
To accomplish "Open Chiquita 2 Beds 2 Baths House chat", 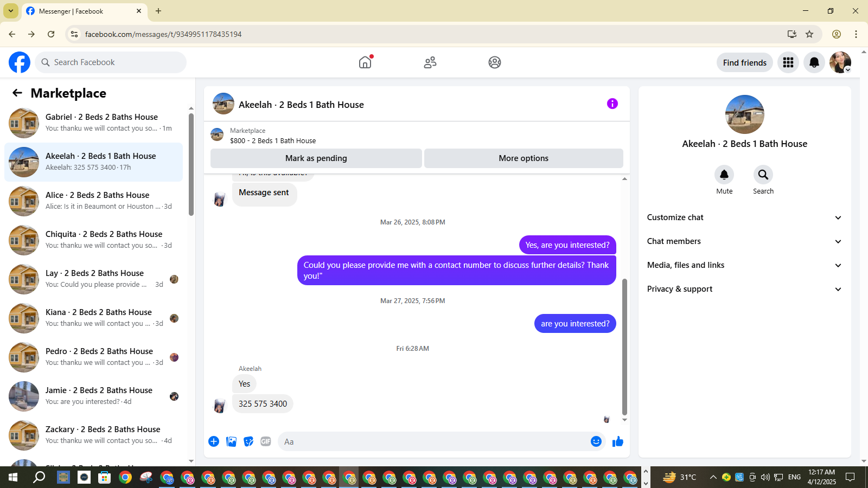I will pos(93,240).
